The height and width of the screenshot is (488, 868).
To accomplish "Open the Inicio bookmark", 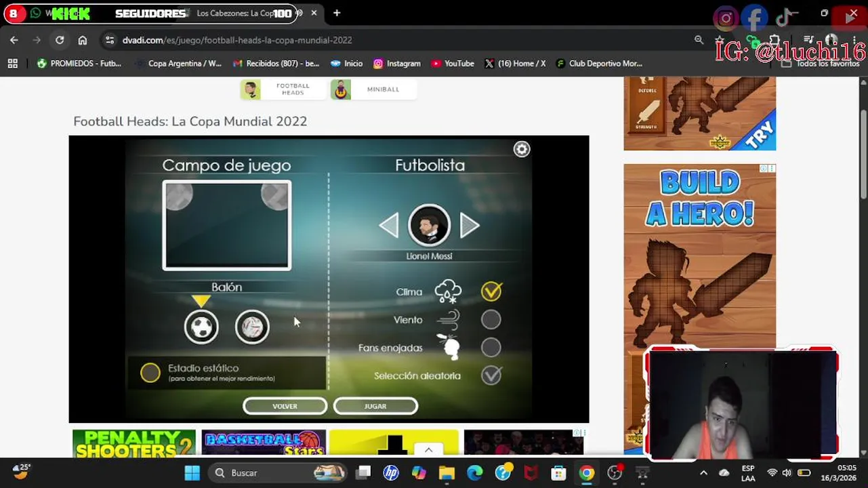I will point(346,63).
